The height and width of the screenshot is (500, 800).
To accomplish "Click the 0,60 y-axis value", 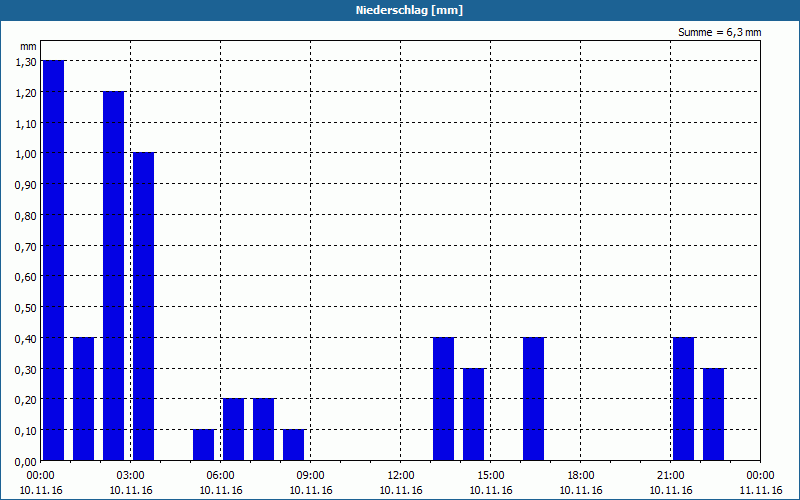I will (x=26, y=277).
